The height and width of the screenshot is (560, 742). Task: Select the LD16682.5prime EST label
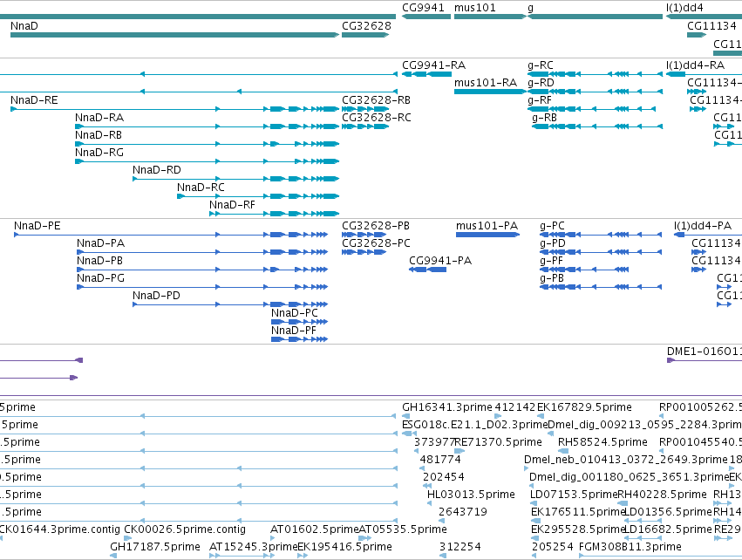pos(668,530)
